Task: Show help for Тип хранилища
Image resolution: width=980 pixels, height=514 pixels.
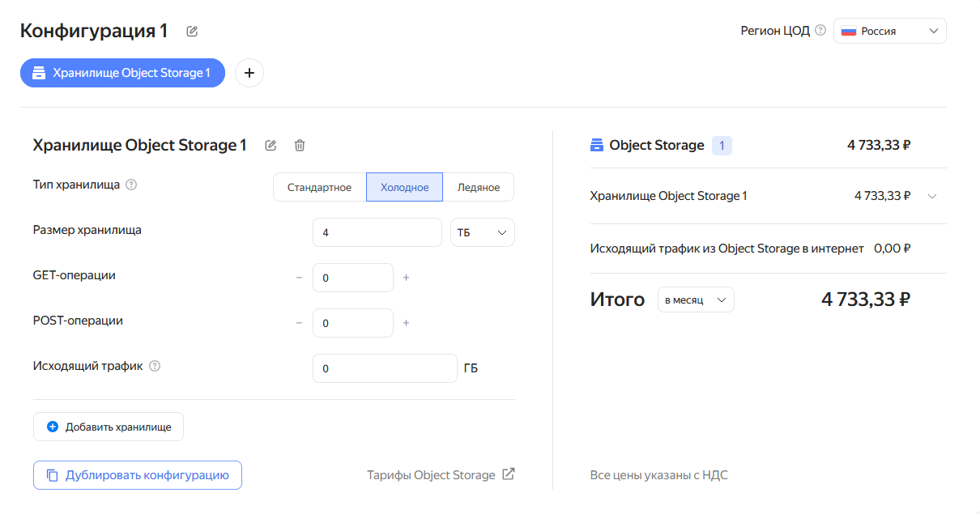Action: coord(131,185)
